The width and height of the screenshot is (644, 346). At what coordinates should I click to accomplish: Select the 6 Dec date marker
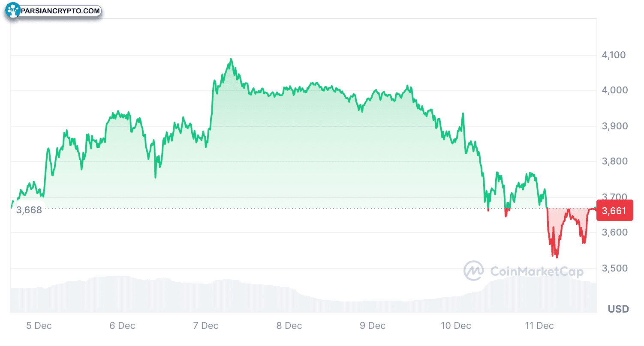[x=122, y=326]
